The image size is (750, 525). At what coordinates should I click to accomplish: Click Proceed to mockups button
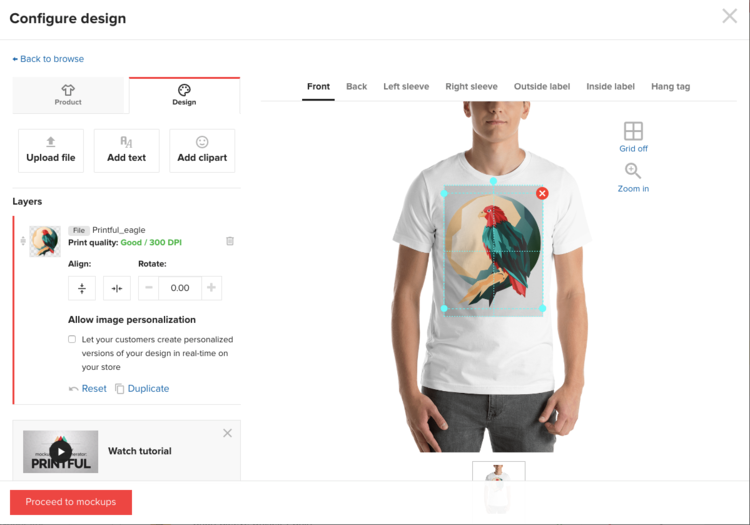coord(71,502)
